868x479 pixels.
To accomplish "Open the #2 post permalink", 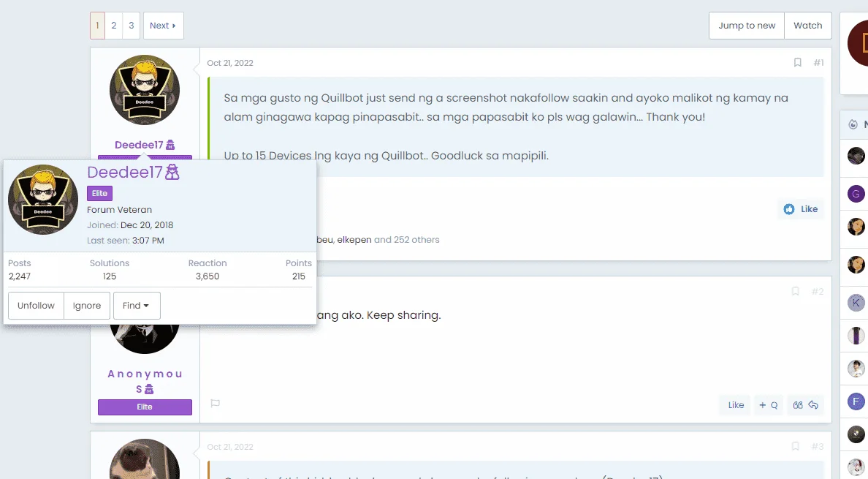I will click(x=818, y=291).
